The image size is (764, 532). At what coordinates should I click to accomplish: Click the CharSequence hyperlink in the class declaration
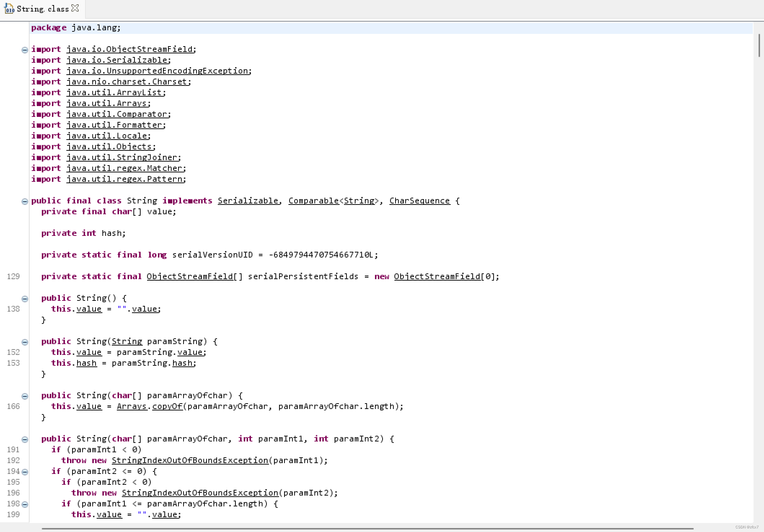click(x=419, y=201)
